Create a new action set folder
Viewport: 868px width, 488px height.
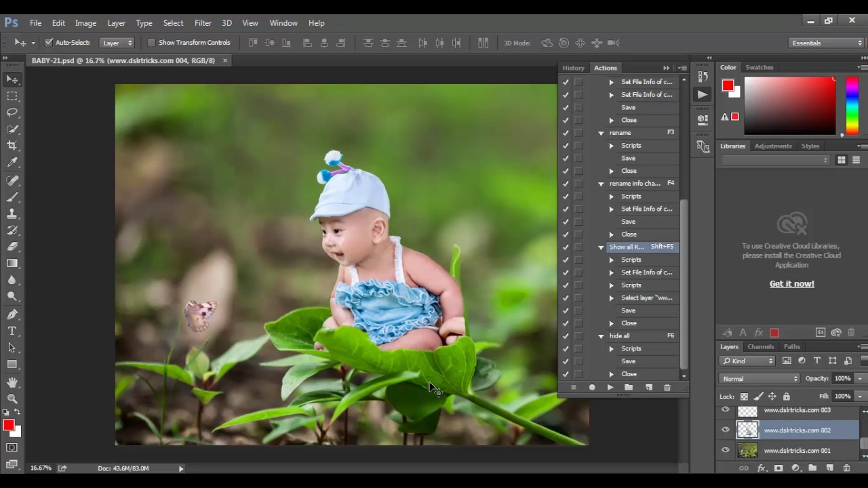(x=629, y=387)
